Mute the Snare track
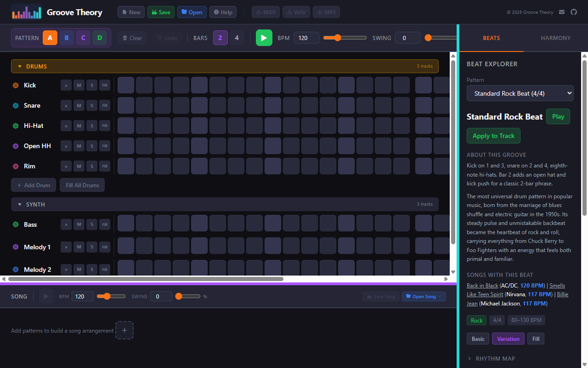588x368 pixels. coord(79,105)
